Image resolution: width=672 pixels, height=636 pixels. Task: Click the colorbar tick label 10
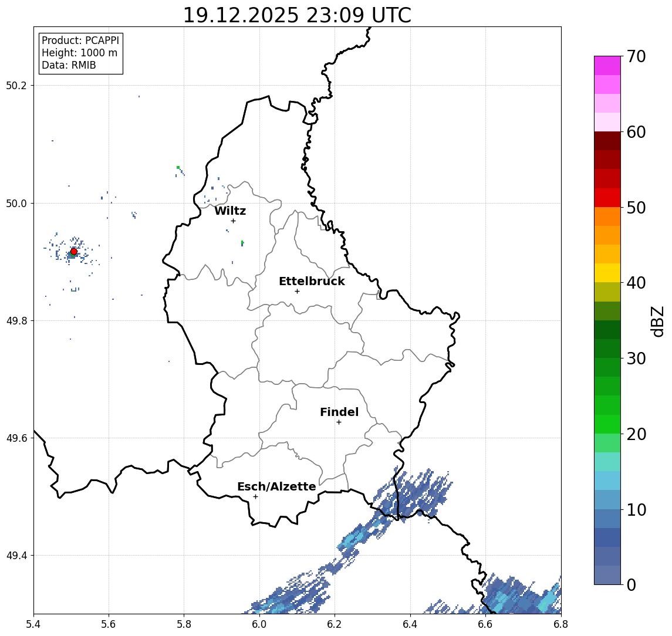tap(636, 510)
